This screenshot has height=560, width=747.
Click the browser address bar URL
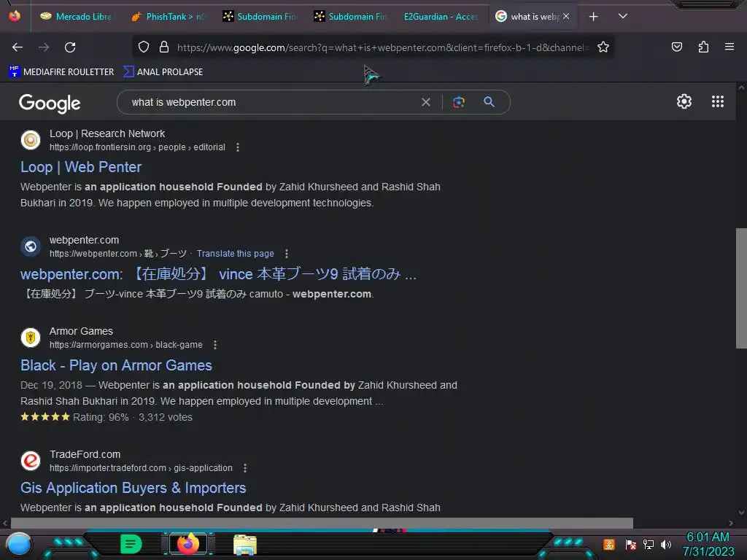click(382, 47)
